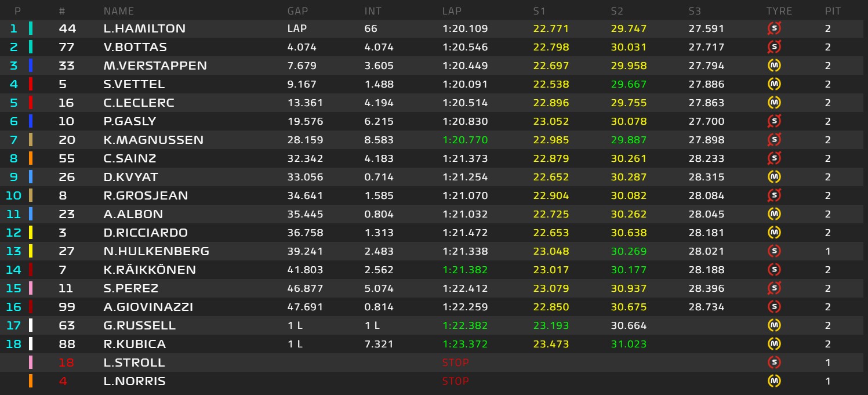Select driver name K.RÄIKKÖNEN

coord(150,270)
